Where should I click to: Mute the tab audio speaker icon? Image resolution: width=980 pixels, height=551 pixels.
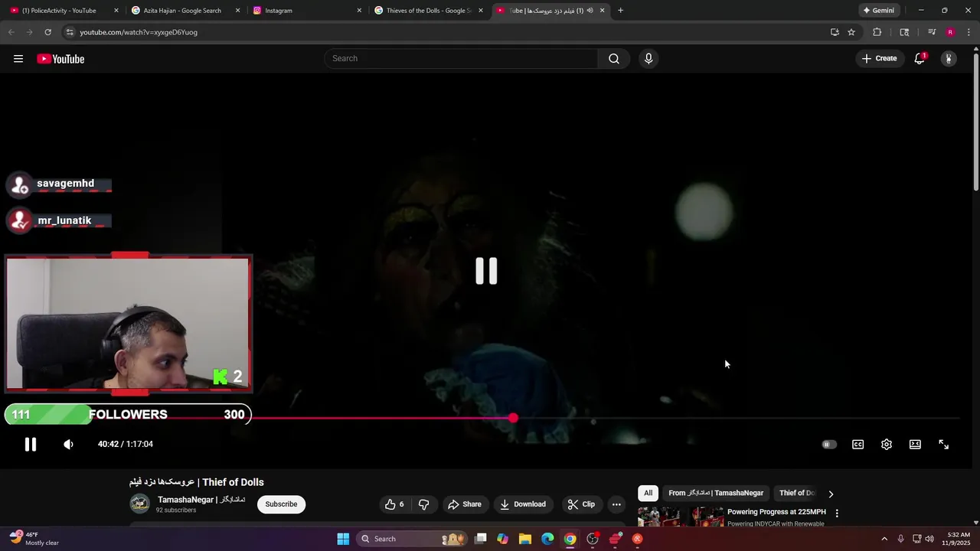click(590, 11)
